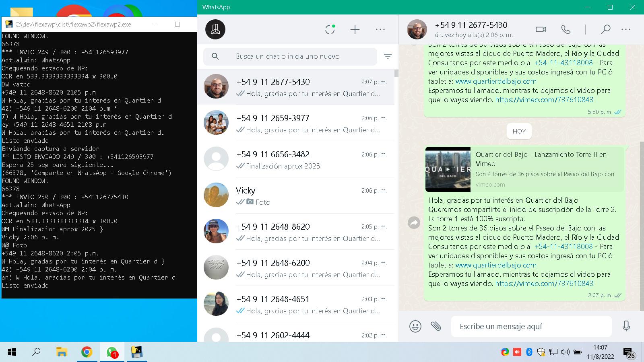Start a video call with this contact
This screenshot has width=644, height=362.
(x=541, y=29)
